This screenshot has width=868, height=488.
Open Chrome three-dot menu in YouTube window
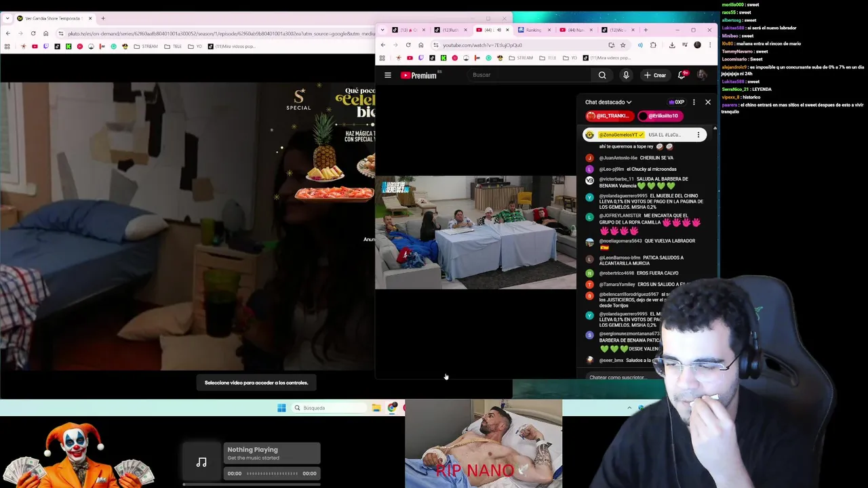710,45
